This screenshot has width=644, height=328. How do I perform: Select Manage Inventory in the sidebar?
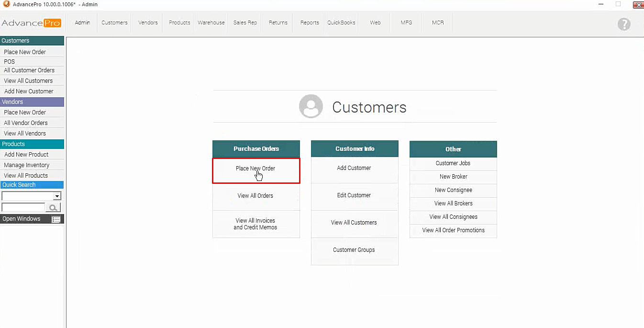(x=27, y=165)
